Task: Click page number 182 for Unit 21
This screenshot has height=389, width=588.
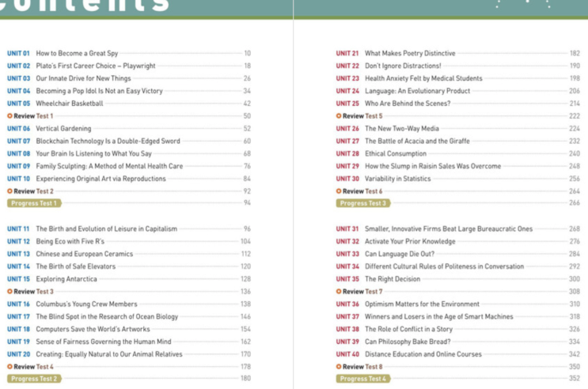Action: (x=574, y=53)
